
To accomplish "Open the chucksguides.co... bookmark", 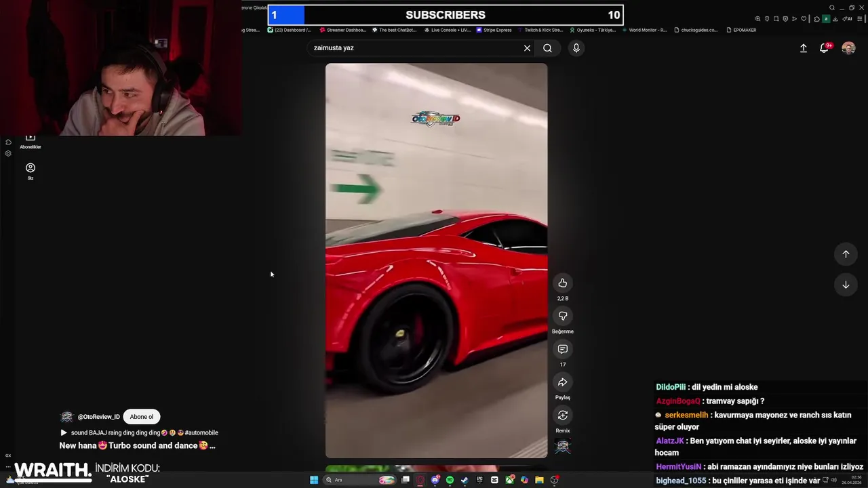I will tap(696, 30).
